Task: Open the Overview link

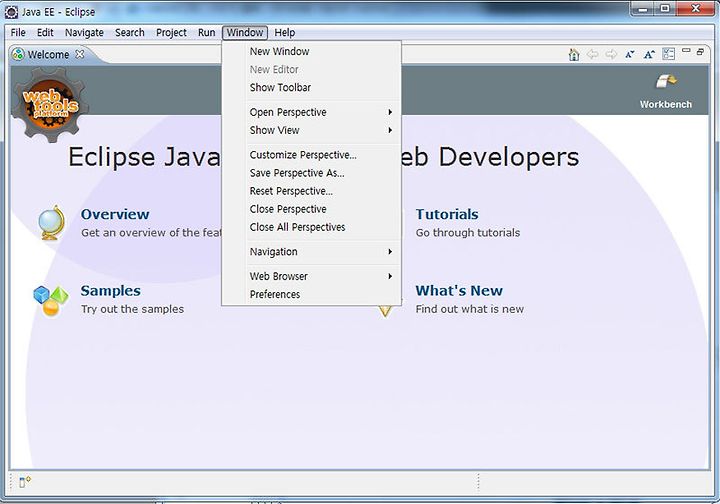Action: point(115,214)
